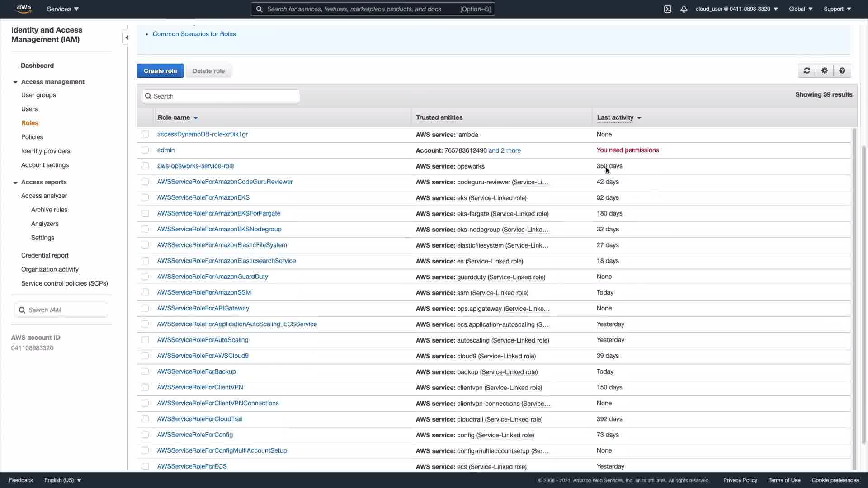Click magnifier icon in roles search
The image size is (868, 488).
(x=148, y=96)
